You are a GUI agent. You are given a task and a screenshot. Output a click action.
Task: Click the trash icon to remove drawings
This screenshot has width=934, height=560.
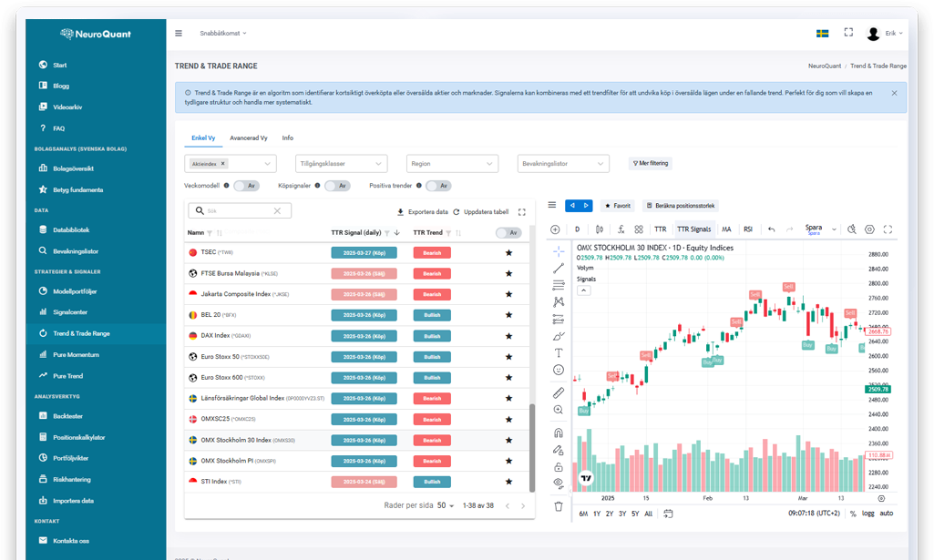(x=559, y=505)
